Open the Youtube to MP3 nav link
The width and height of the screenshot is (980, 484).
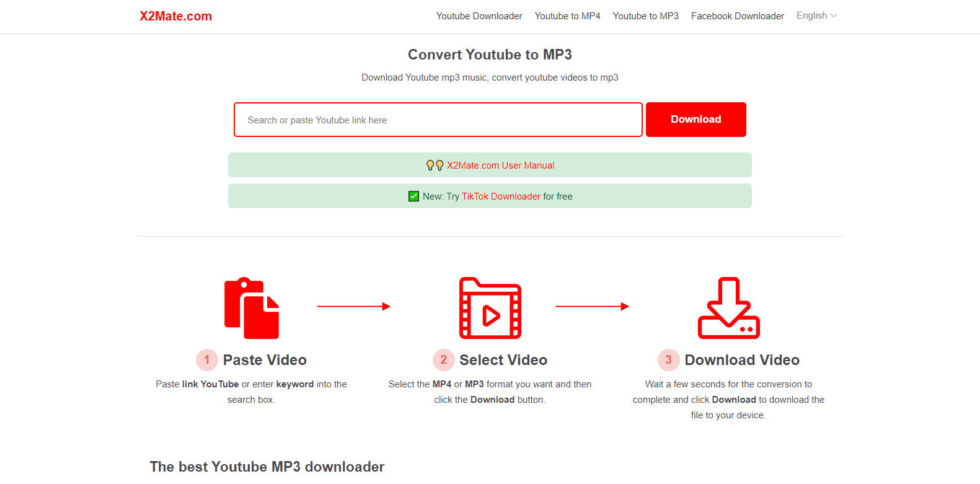tap(646, 16)
